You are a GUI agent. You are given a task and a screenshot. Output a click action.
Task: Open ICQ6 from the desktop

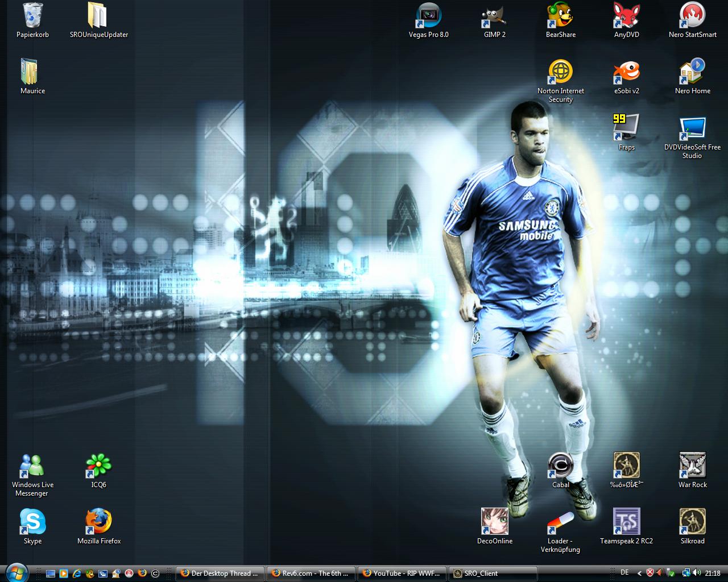[98, 465]
